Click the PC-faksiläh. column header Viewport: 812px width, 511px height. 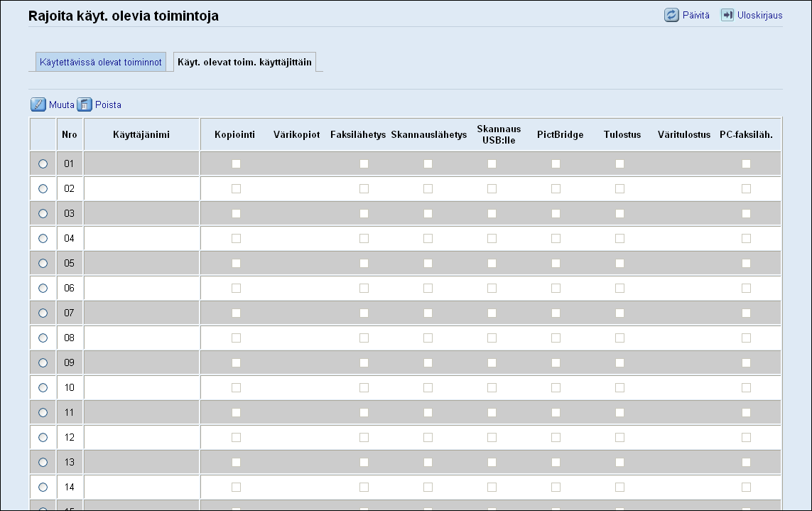[x=746, y=135]
